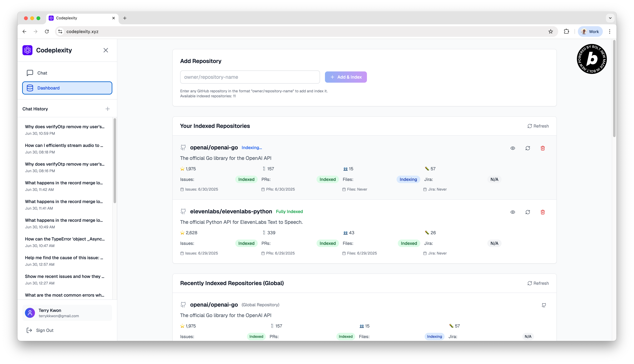Expand the browser tab search chevron

(610, 18)
